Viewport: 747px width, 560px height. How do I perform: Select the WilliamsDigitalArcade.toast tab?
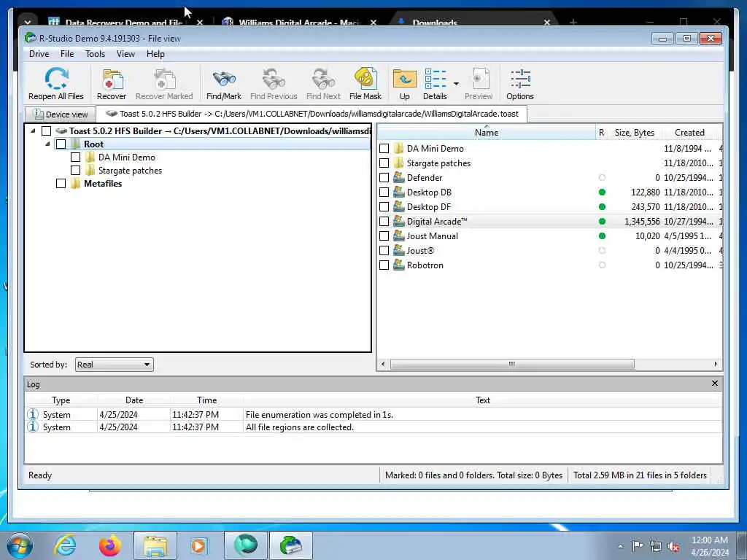click(311, 114)
